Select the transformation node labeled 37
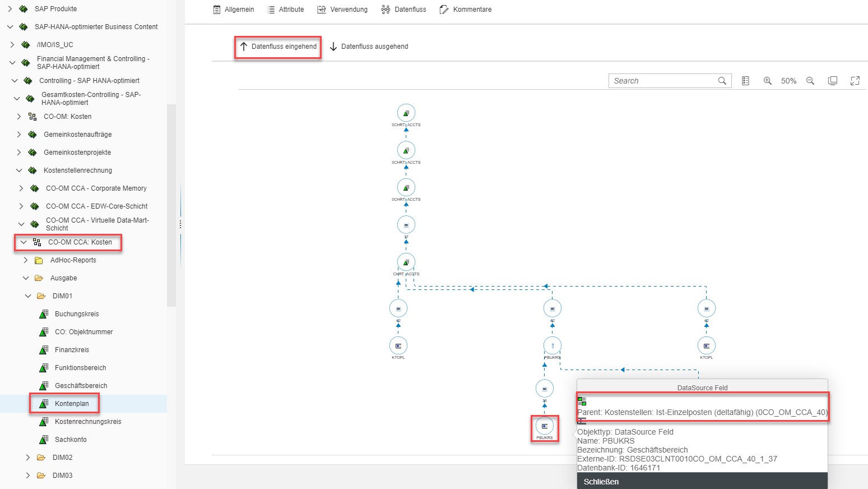Image resolution: width=868 pixels, height=489 pixels. pyautogui.click(x=406, y=225)
